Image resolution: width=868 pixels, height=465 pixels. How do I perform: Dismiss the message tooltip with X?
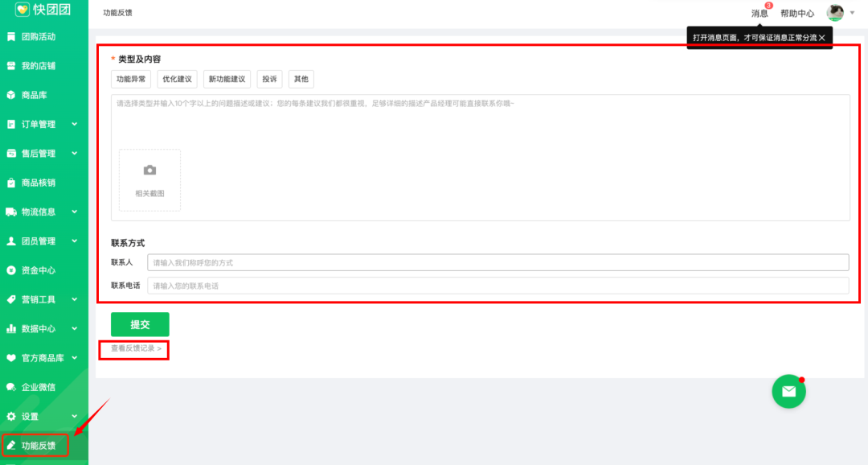pos(821,38)
